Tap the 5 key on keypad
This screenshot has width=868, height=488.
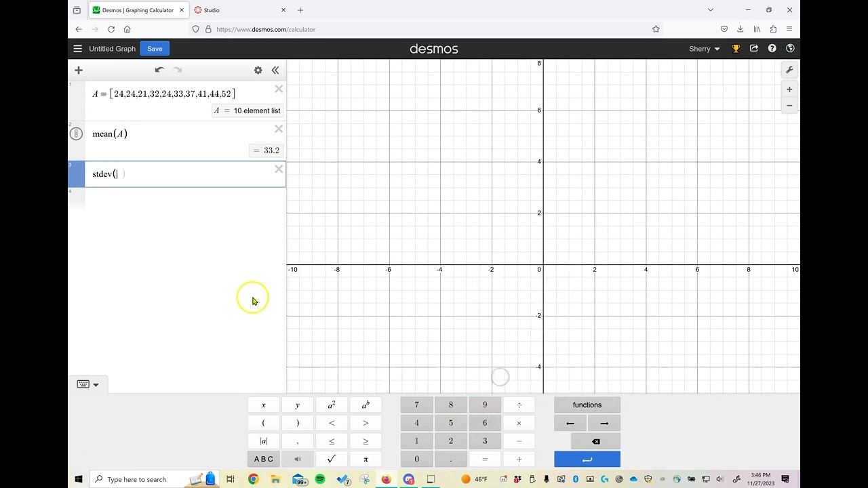(450, 423)
